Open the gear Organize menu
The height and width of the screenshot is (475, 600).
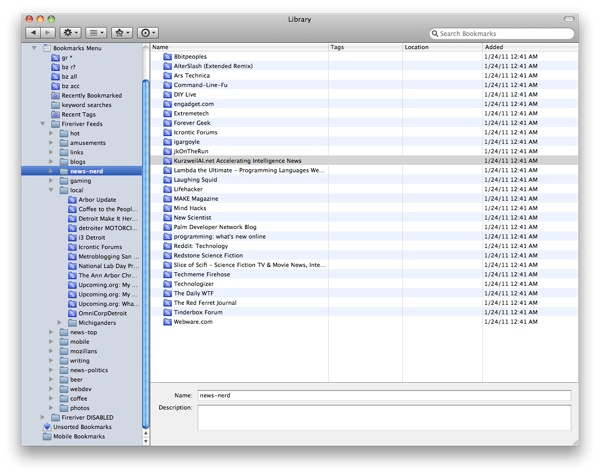[x=70, y=33]
